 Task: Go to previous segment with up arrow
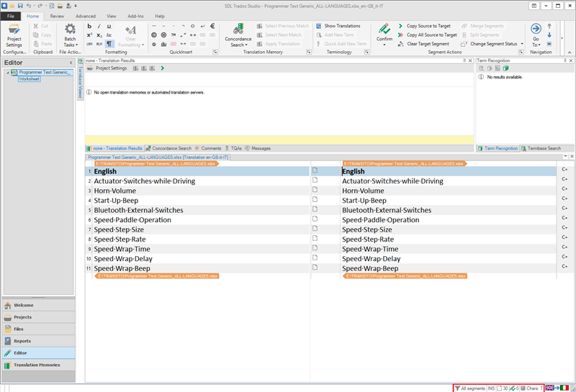549,26
